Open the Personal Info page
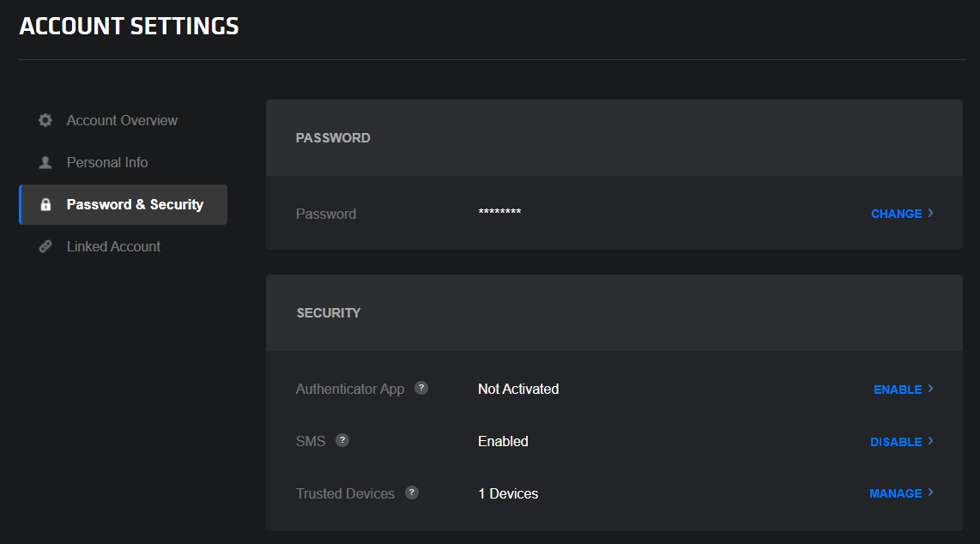Screen dimensions: 980x544 (x=107, y=162)
